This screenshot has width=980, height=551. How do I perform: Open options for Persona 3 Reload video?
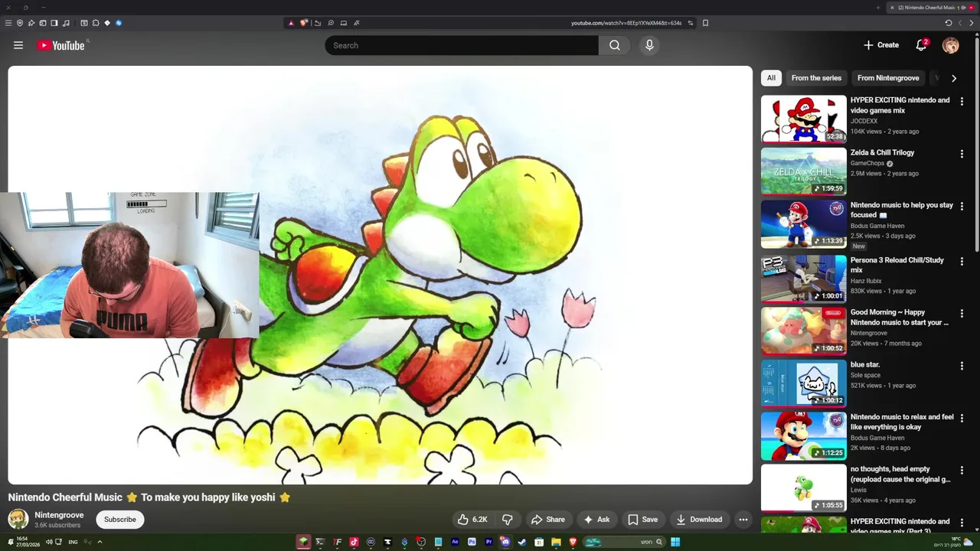962,261
